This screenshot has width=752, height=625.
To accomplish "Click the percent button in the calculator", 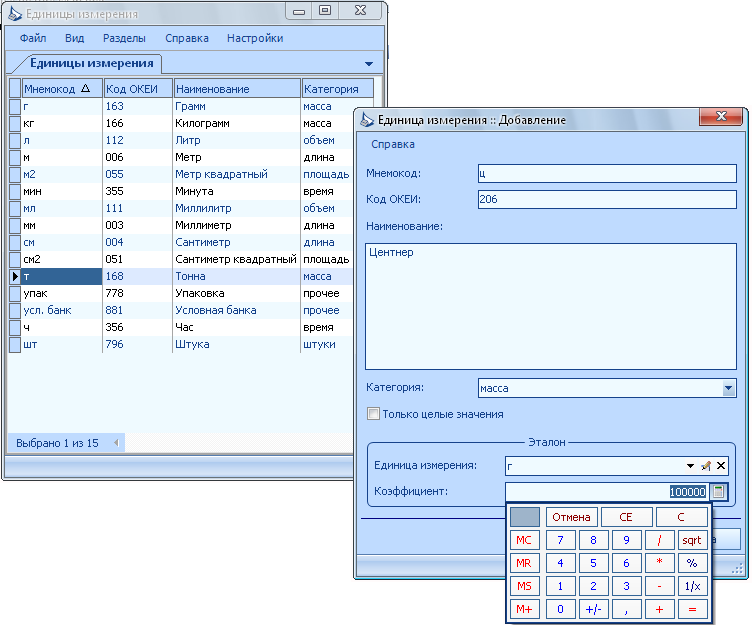I will pos(692,563).
